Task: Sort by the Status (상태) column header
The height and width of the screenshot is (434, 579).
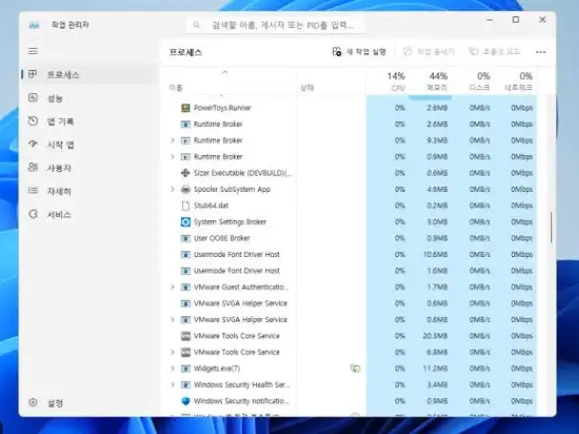Action: tap(331, 82)
